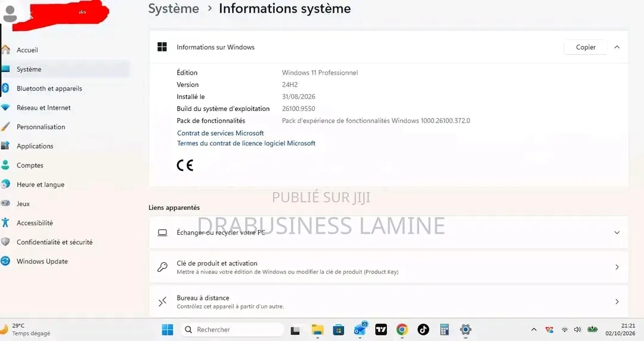The width and height of the screenshot is (644, 341).
Task: Click the battery tray icon
Action: coord(592,329)
